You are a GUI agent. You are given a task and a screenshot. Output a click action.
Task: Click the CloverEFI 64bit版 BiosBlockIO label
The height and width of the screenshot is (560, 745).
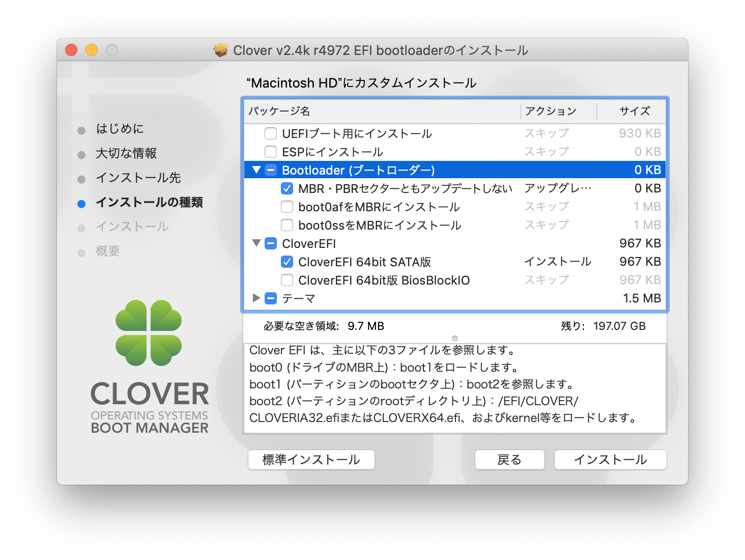[x=384, y=281]
